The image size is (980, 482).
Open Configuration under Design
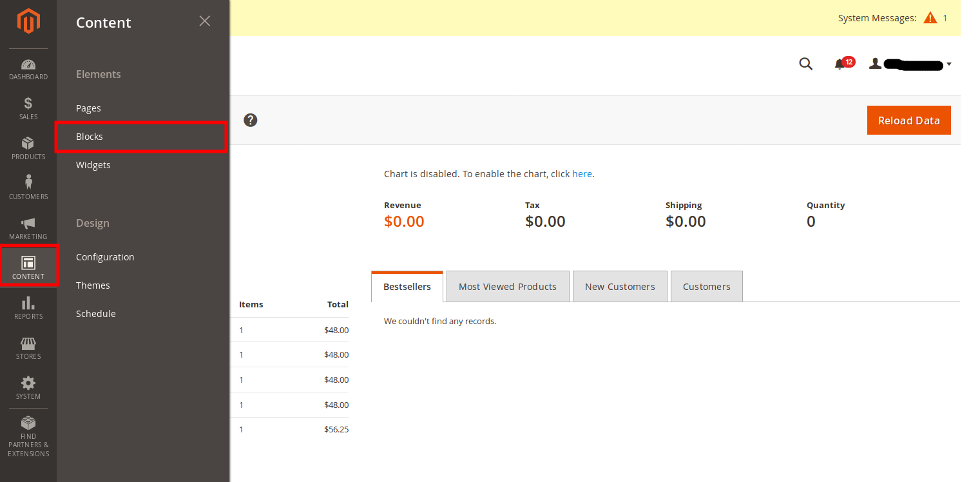pos(105,257)
